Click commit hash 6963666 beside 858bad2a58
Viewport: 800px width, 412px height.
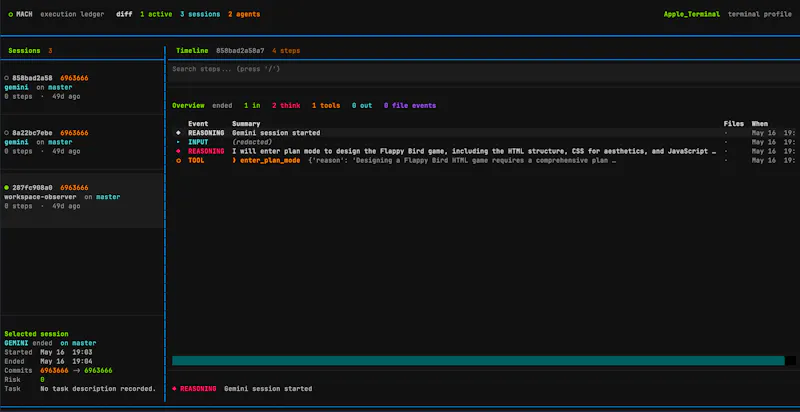(x=74, y=78)
